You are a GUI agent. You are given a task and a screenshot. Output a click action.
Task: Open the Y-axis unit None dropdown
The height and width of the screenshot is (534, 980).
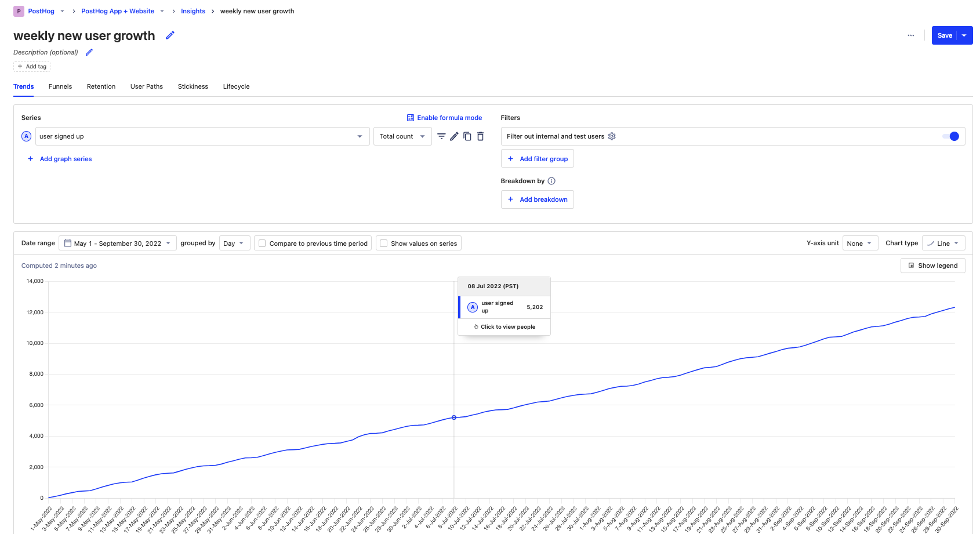pyautogui.click(x=860, y=243)
